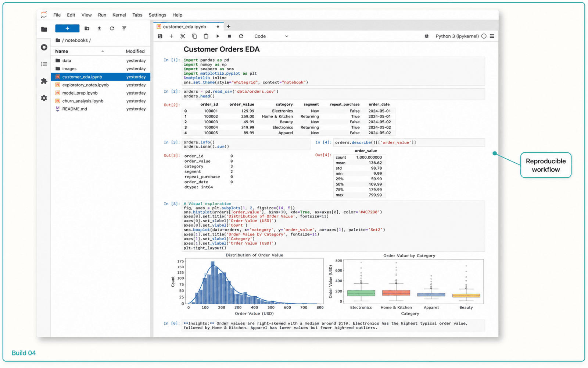Viewport: 588px width, 368px height.
Task: Open the File Browser sidebar icon
Action: click(44, 29)
